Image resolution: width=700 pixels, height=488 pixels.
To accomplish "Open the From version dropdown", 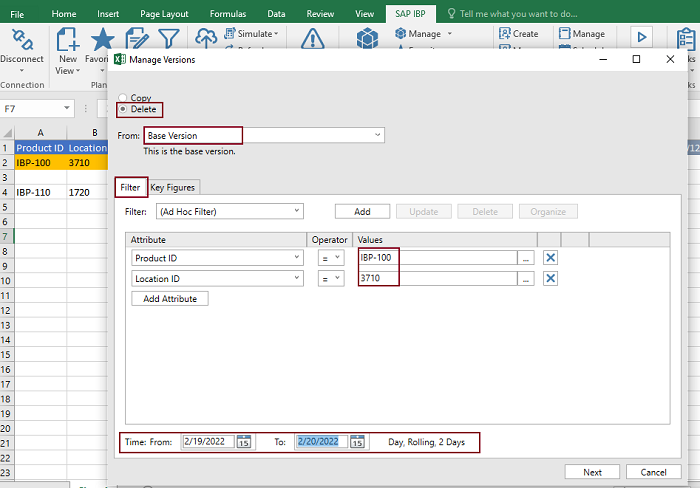I will click(377, 135).
